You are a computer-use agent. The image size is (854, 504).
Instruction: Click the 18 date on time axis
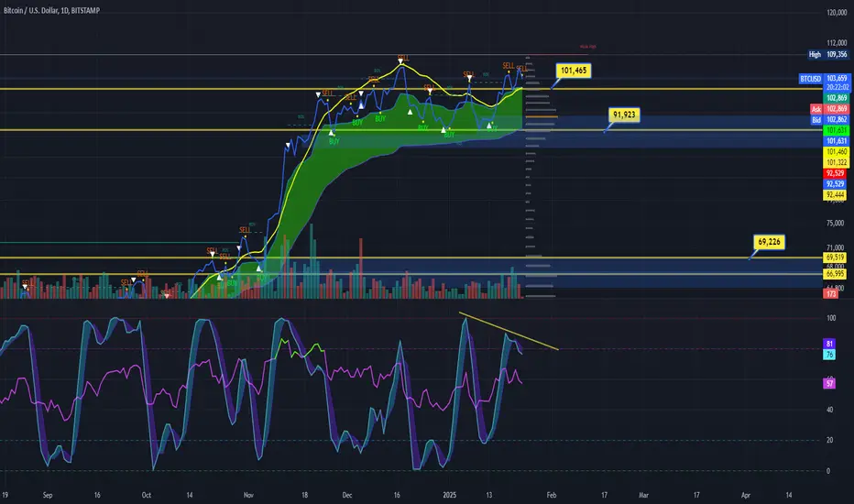click(x=304, y=495)
